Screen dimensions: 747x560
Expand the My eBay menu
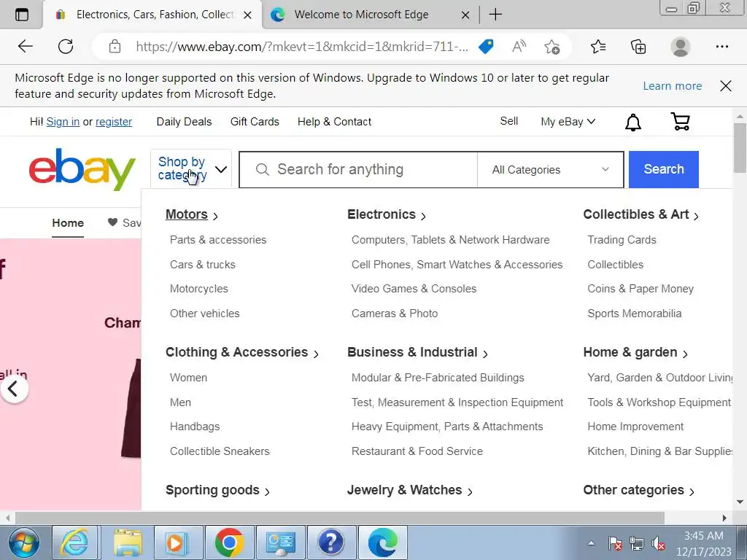point(568,122)
